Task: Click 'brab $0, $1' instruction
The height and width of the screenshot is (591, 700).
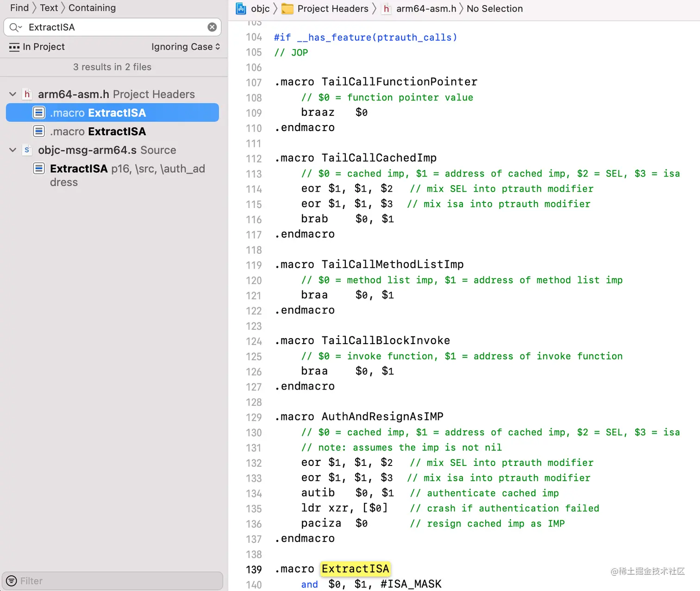Action: click(347, 219)
